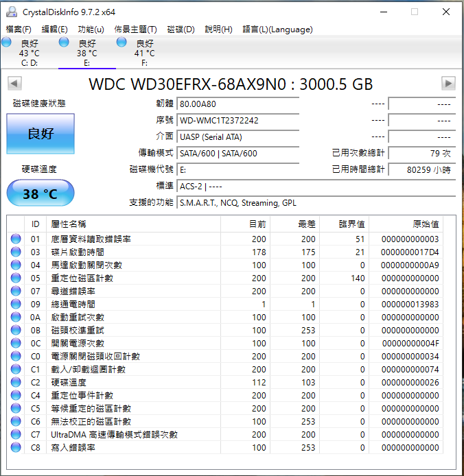Open the 佈景主題(T) menu
This screenshot has width=464, height=476.
pyautogui.click(x=135, y=29)
